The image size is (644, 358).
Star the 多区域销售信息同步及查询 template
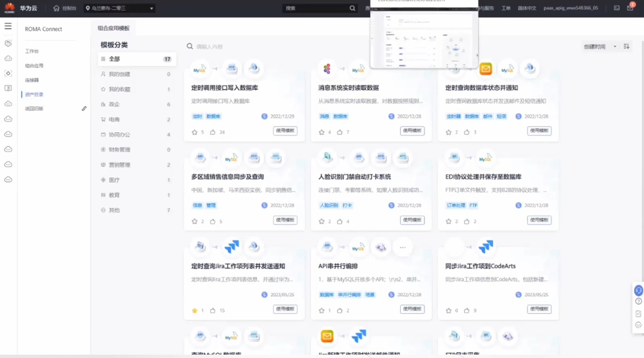tap(195, 221)
